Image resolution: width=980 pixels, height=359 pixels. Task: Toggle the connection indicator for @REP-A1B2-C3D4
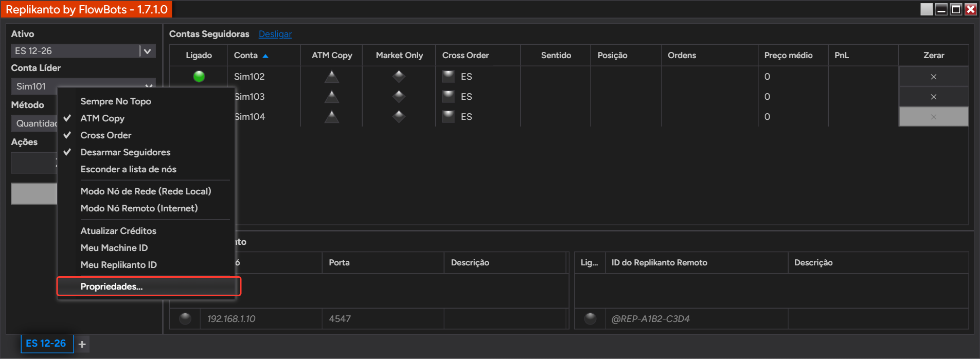pyautogui.click(x=590, y=319)
